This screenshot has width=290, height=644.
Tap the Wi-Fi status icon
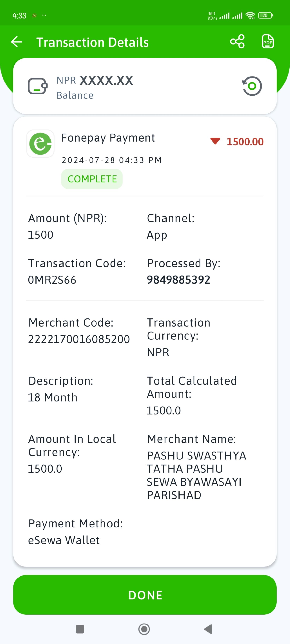(x=250, y=15)
